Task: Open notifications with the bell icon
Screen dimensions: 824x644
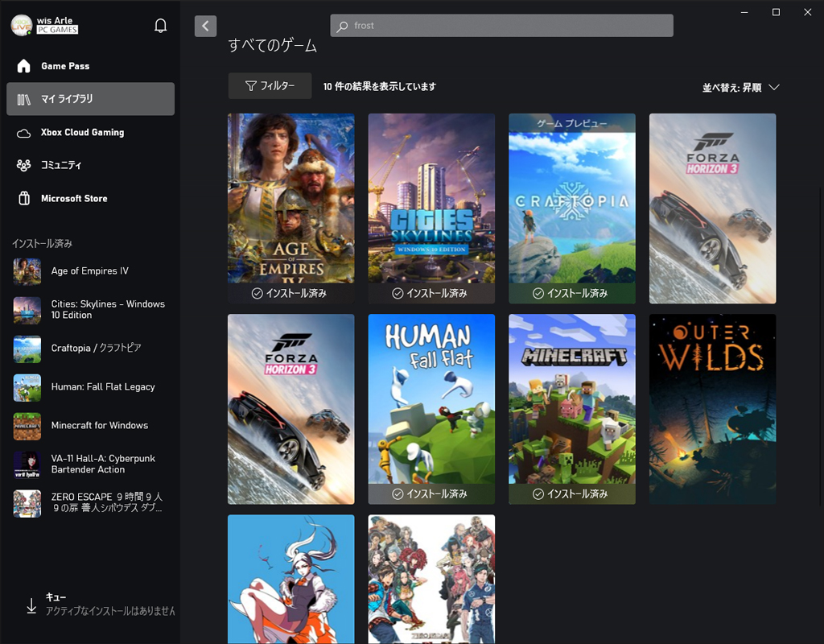Action: 160,25
